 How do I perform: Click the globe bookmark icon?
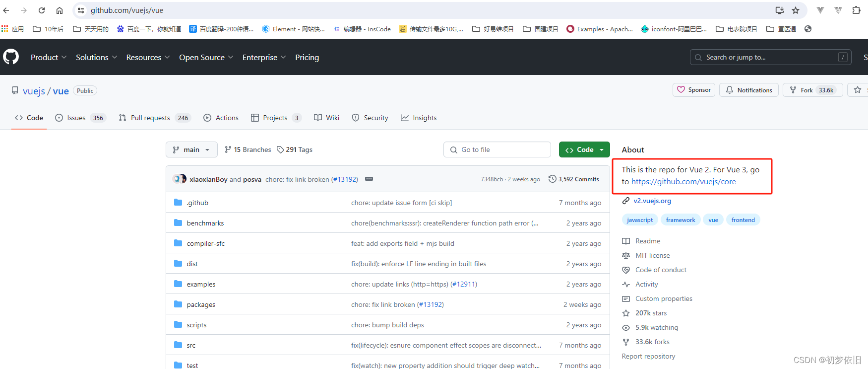[808, 29]
